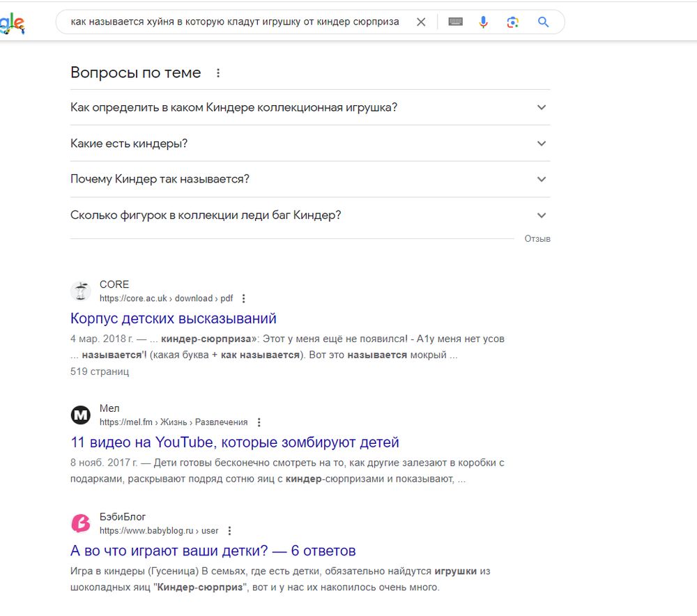Clear the search query with X
The width and height of the screenshot is (697, 616).
pos(421,22)
